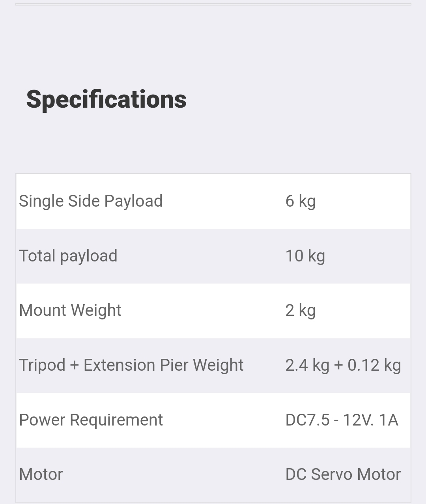The image size is (426, 504).
Task: Select the 0.12 kg extension pier weight
Action: pyautogui.click(x=374, y=365)
